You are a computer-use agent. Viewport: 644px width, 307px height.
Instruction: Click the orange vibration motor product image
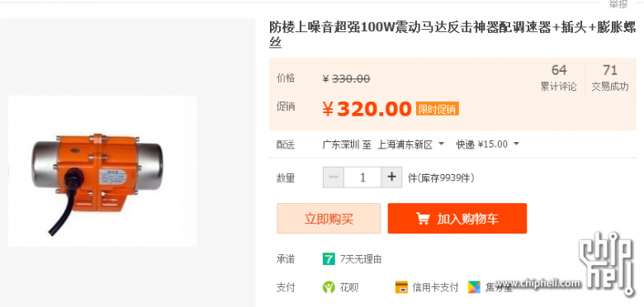click(102, 171)
